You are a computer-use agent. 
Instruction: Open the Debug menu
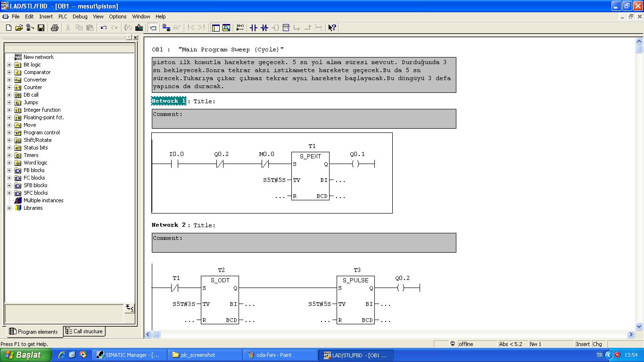click(x=80, y=16)
